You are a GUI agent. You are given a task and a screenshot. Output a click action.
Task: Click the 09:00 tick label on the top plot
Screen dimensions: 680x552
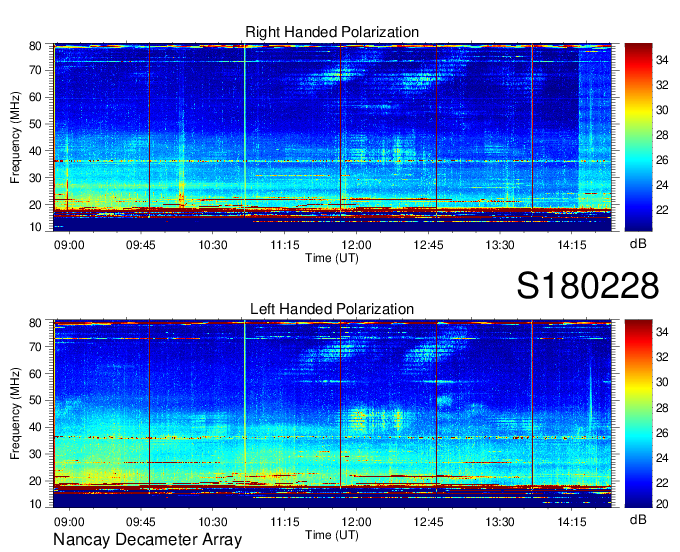[x=69, y=245]
